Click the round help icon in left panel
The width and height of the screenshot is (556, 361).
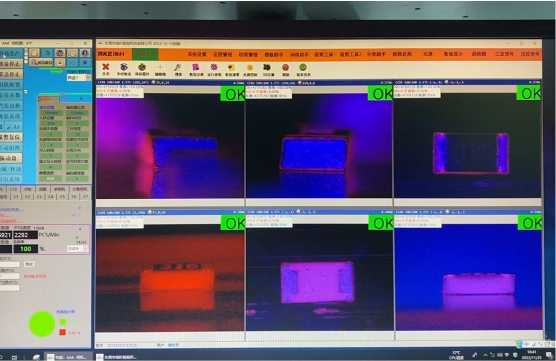[85, 53]
